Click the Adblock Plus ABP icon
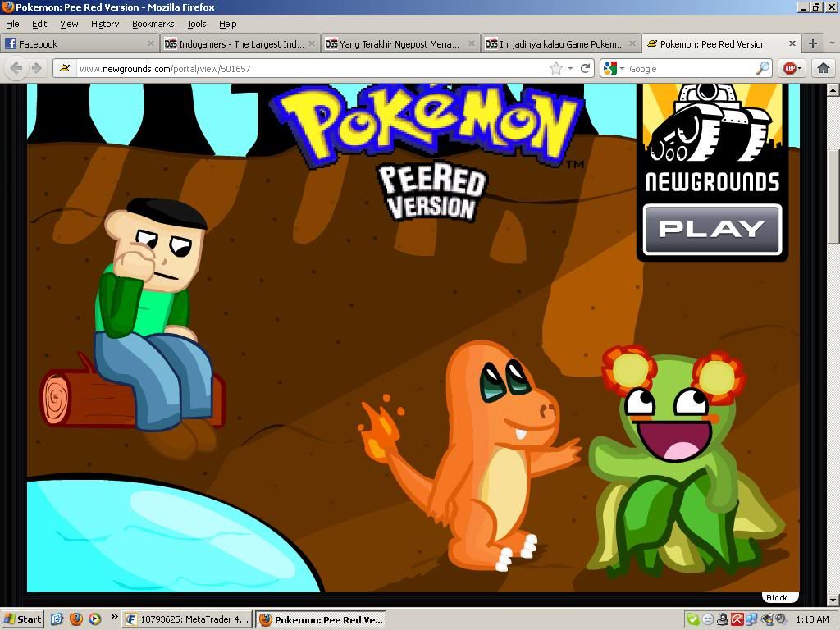 [789, 69]
